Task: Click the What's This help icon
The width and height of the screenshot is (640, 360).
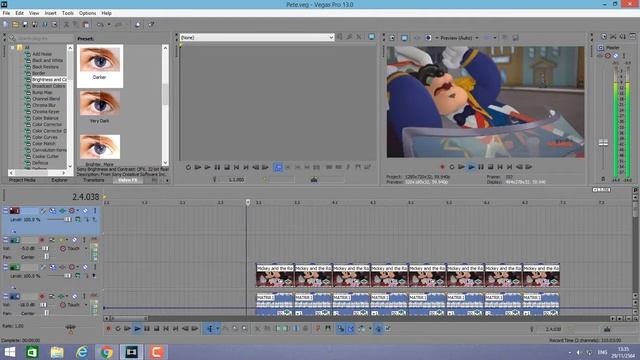Action: [x=151, y=24]
